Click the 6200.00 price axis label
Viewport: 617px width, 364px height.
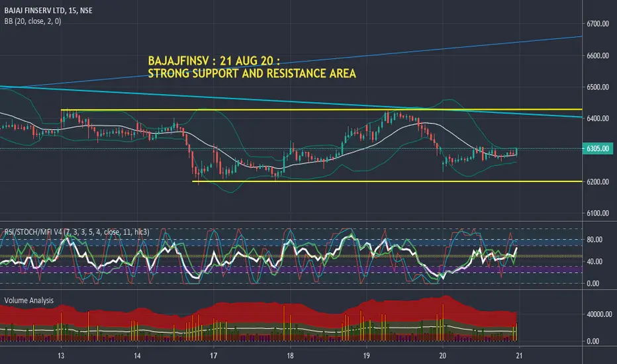[598, 182]
